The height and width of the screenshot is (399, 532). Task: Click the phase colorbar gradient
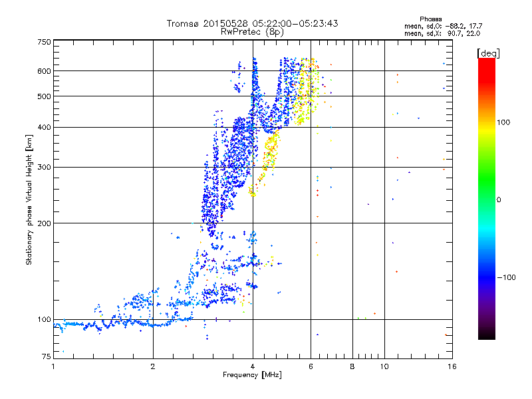[x=487, y=199]
